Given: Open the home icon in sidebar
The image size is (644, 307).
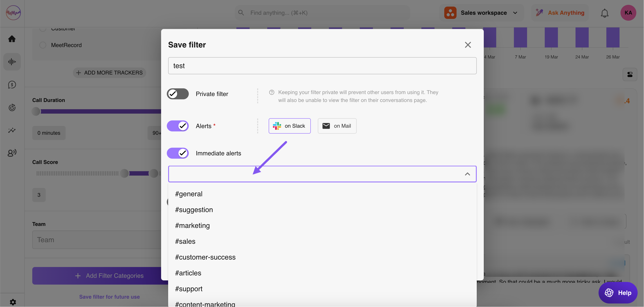Looking at the screenshot, I should (12, 39).
